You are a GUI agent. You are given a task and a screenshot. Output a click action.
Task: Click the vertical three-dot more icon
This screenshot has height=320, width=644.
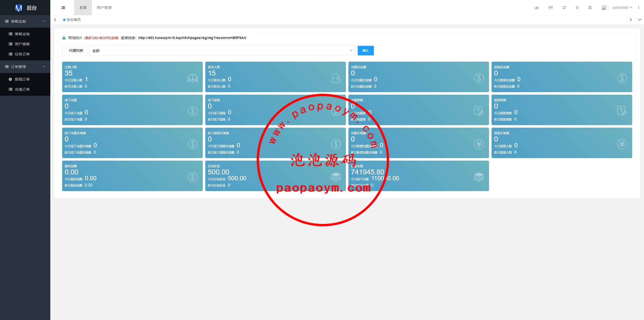coord(638,8)
